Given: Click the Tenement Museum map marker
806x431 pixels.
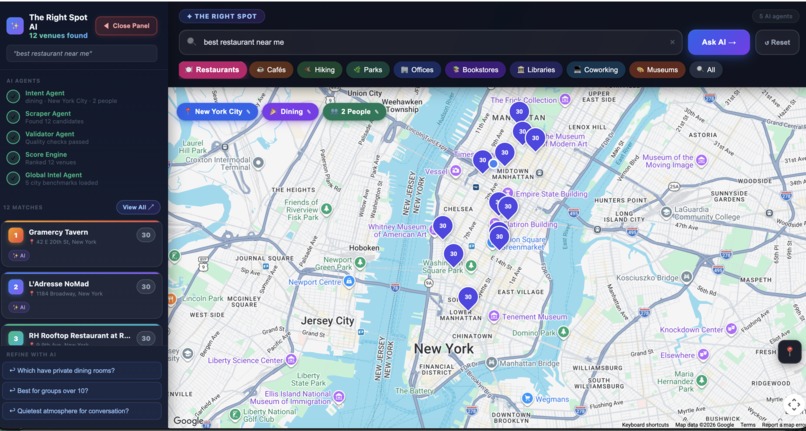Looking at the screenshot, I should (x=493, y=315).
